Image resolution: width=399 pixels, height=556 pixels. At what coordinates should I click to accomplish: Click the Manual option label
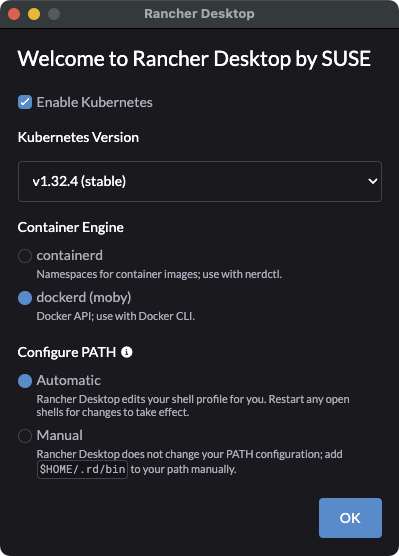(x=60, y=435)
